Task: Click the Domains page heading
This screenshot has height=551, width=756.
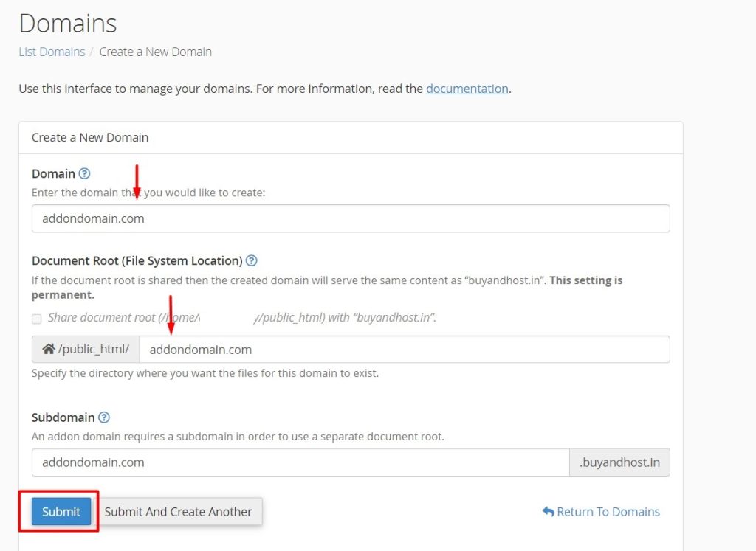Action: pos(68,24)
